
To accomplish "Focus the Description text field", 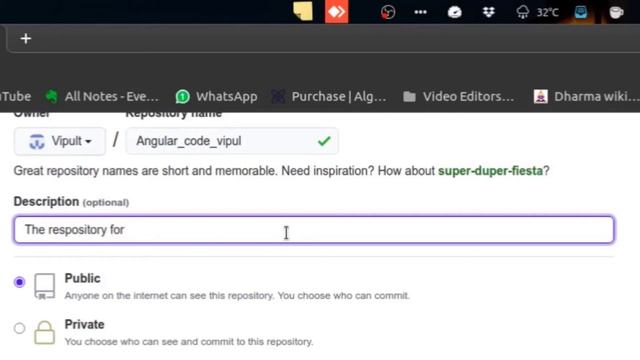I will (314, 230).
